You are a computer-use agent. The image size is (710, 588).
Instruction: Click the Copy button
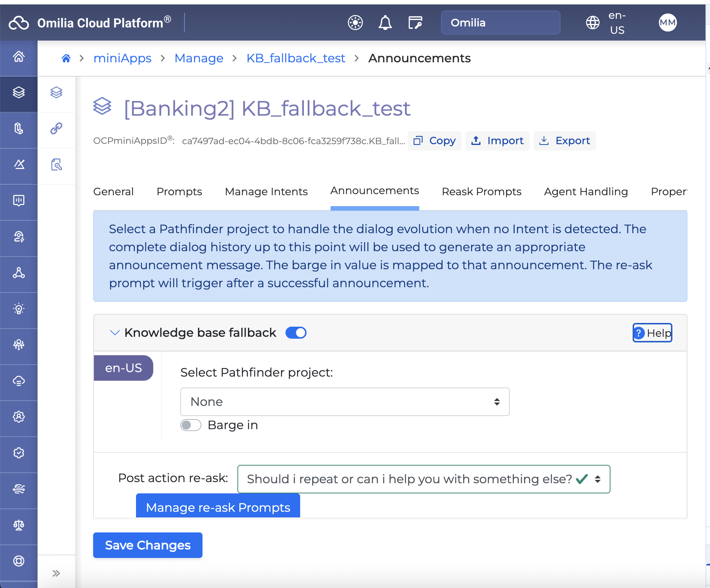coord(435,141)
